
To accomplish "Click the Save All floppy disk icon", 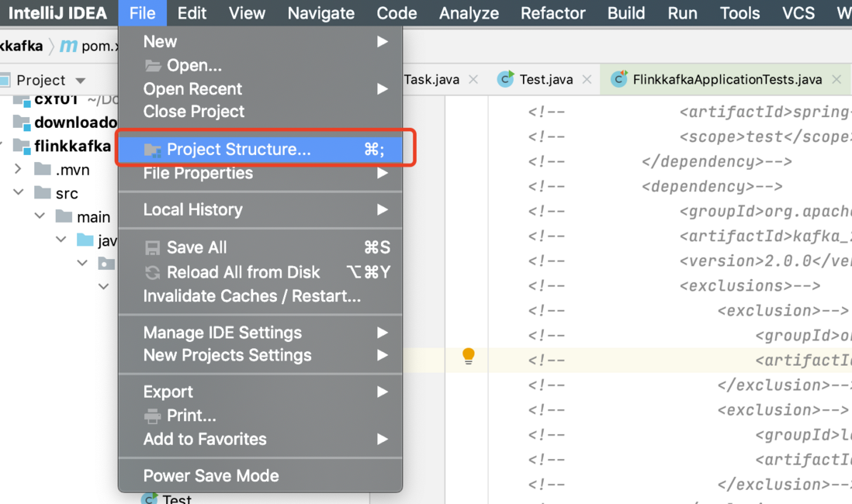I will [153, 248].
